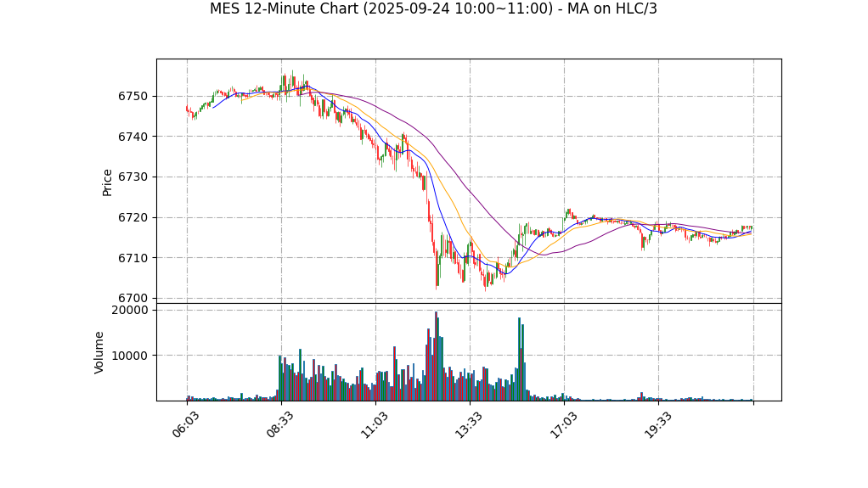Click the 17:03 time axis label
The width and height of the screenshot is (868, 488).
tap(563, 425)
